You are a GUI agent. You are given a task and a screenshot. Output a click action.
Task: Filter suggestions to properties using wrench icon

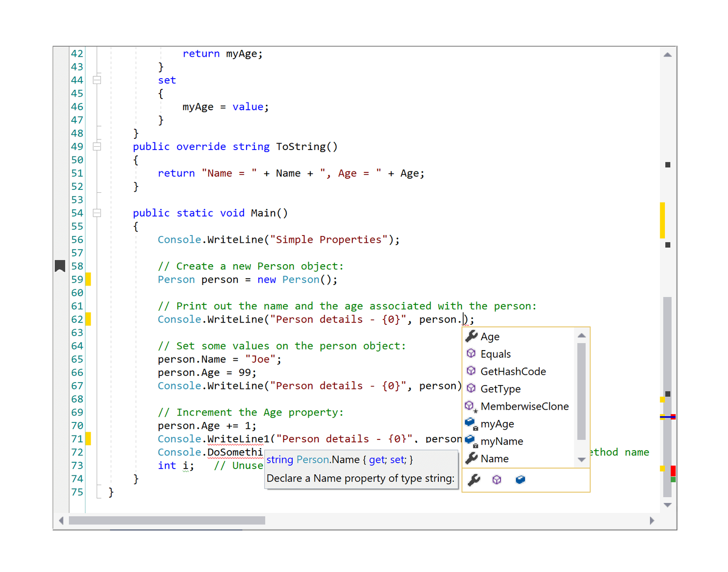[473, 480]
